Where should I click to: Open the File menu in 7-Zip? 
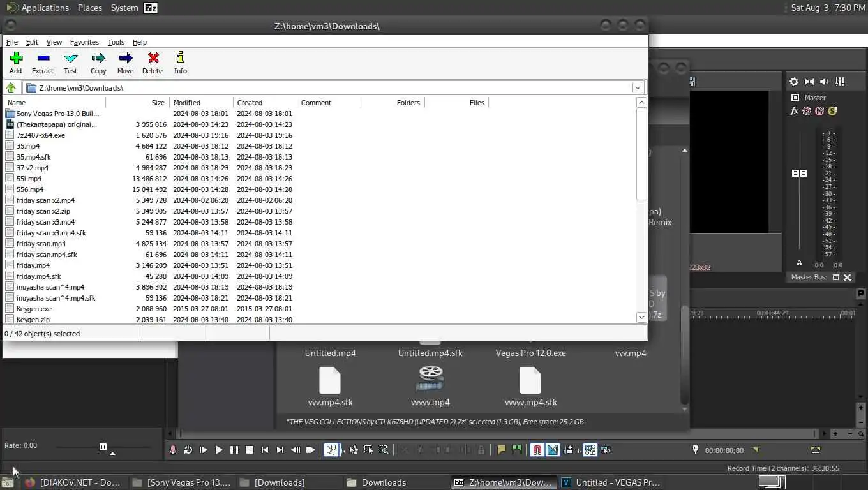tap(12, 42)
